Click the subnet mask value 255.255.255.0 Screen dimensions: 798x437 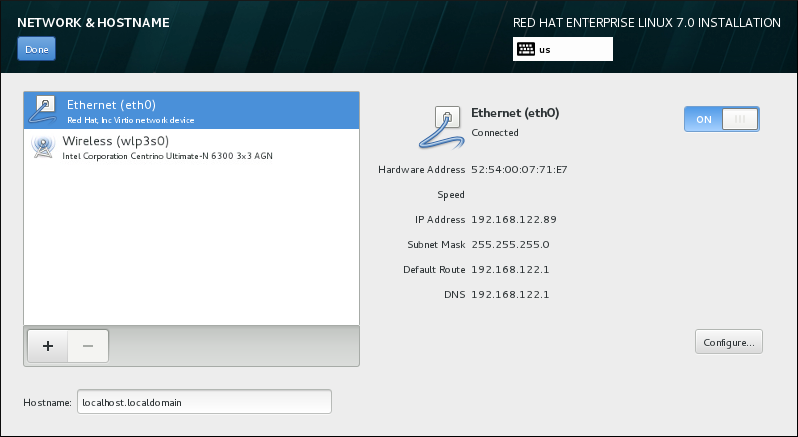510,244
